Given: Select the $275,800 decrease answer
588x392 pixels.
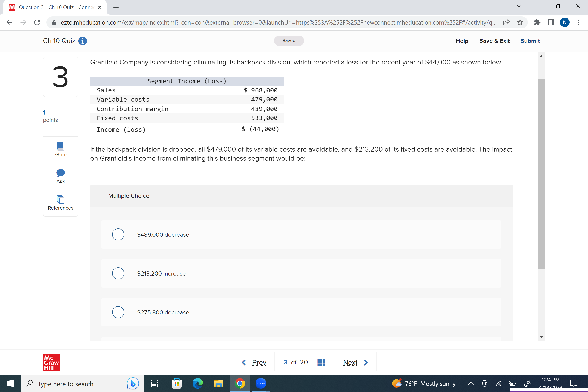Looking at the screenshot, I should 118,312.
